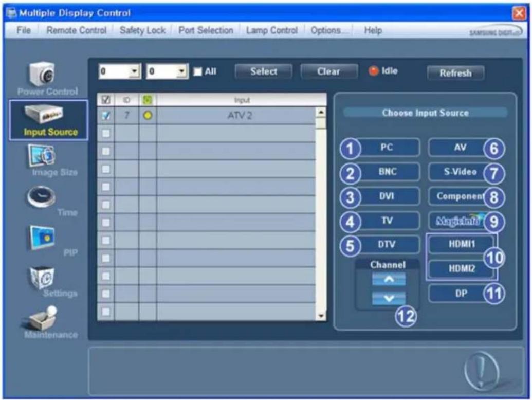532x400 pixels.
Task: Open the Power Control section icon
Action: click(x=42, y=74)
